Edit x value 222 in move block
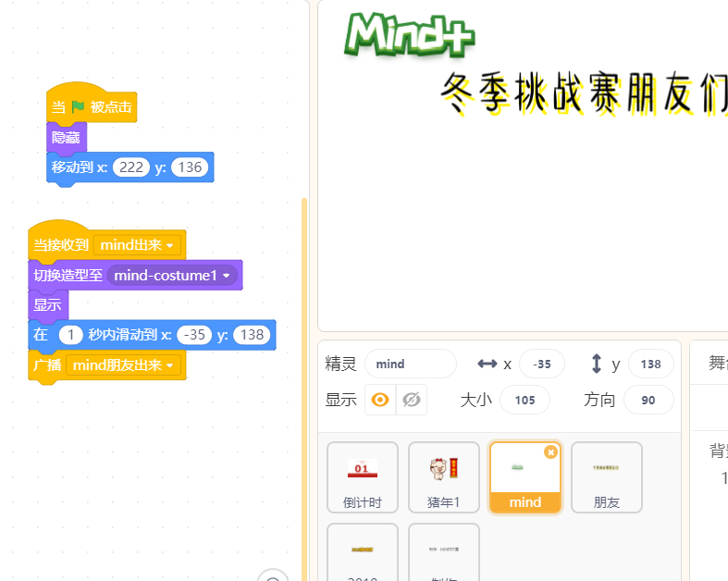The width and height of the screenshot is (728, 581). 131,167
